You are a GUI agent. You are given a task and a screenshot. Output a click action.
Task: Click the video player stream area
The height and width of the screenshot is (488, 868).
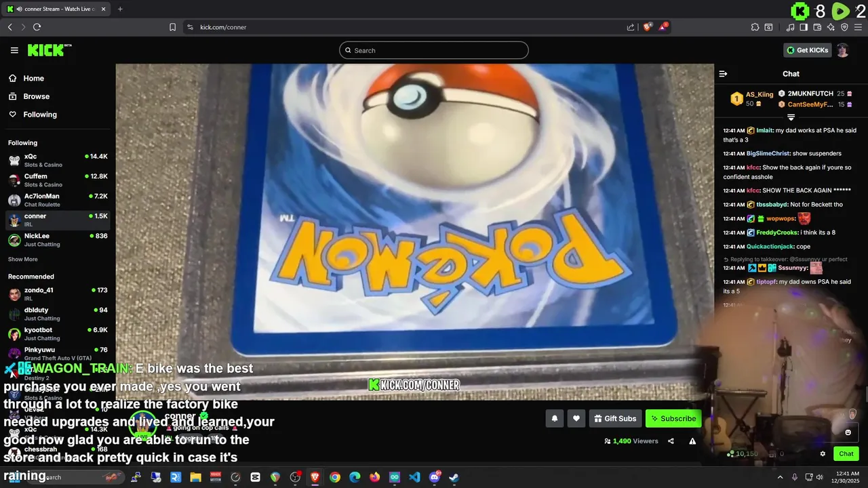click(x=414, y=232)
